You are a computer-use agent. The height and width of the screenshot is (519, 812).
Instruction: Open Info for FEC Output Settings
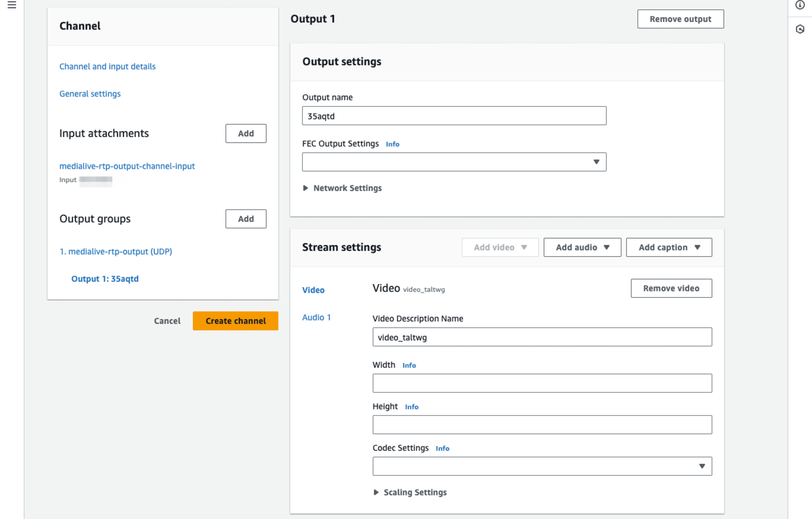(392, 144)
